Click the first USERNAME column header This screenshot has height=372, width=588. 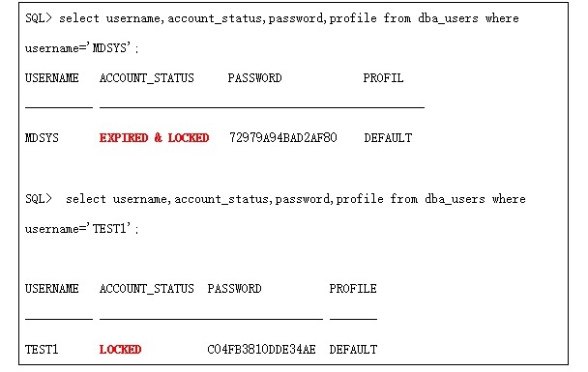coord(52,78)
